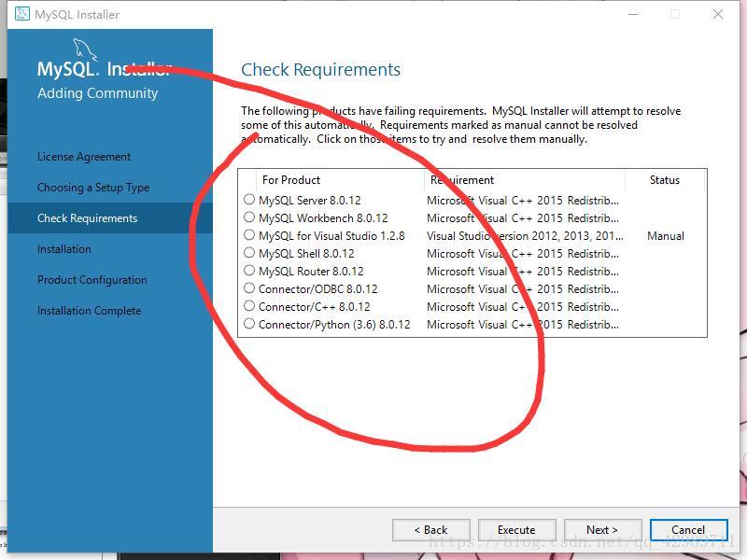The height and width of the screenshot is (560, 747).
Task: Click the MySQL Installer title bar icon
Action: click(x=21, y=14)
